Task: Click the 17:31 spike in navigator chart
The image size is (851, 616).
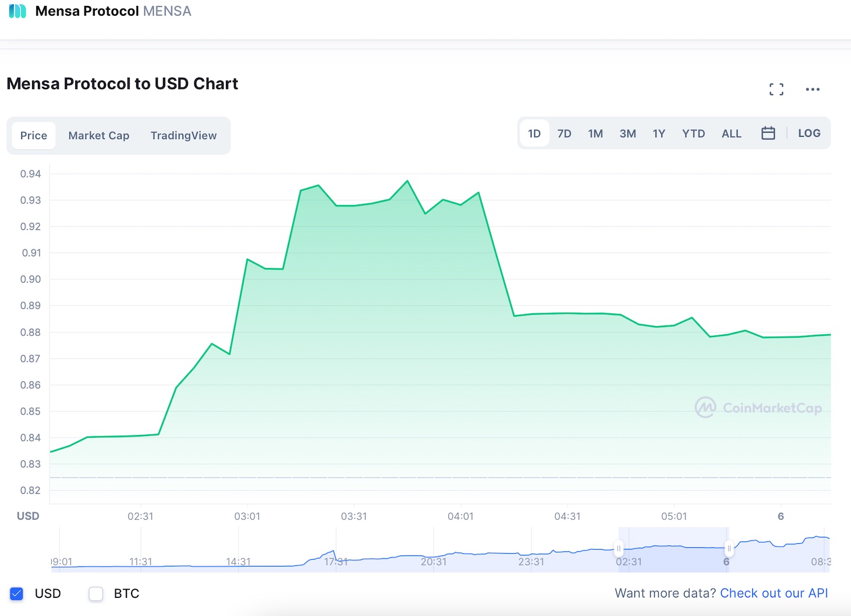Action: tap(334, 551)
